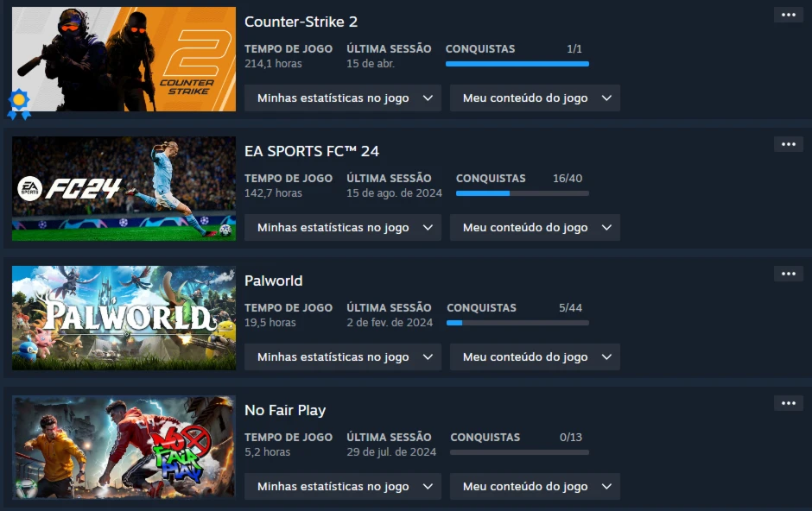The height and width of the screenshot is (511, 812).
Task: Click the blue badge ribbon on Counter-Strike 2
Action: pyautogui.click(x=19, y=104)
